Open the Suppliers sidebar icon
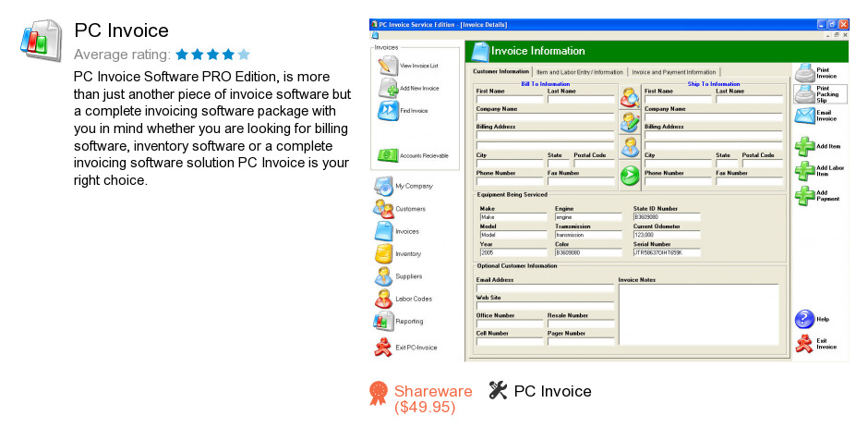 point(383,276)
